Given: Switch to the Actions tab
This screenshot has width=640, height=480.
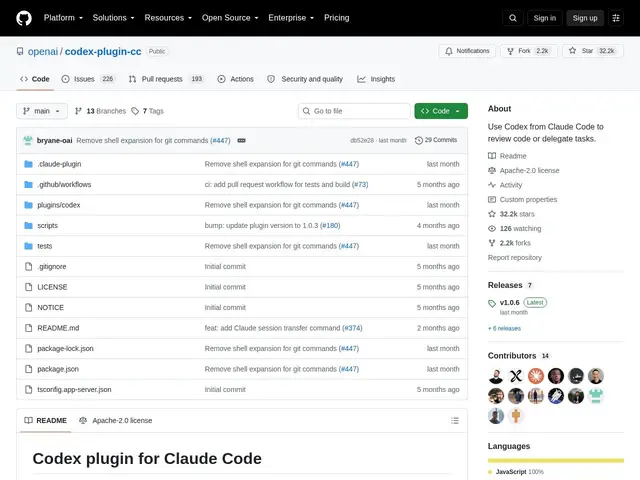Looking at the screenshot, I should pos(235,79).
